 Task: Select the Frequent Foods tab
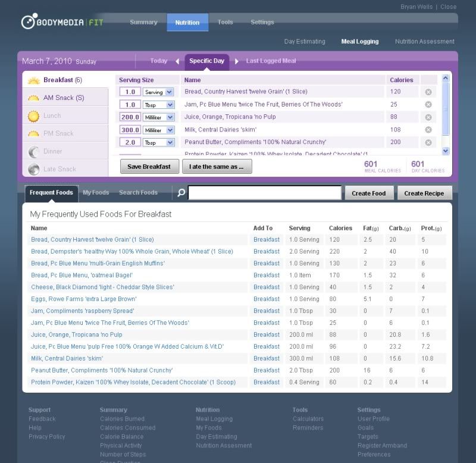pos(51,192)
